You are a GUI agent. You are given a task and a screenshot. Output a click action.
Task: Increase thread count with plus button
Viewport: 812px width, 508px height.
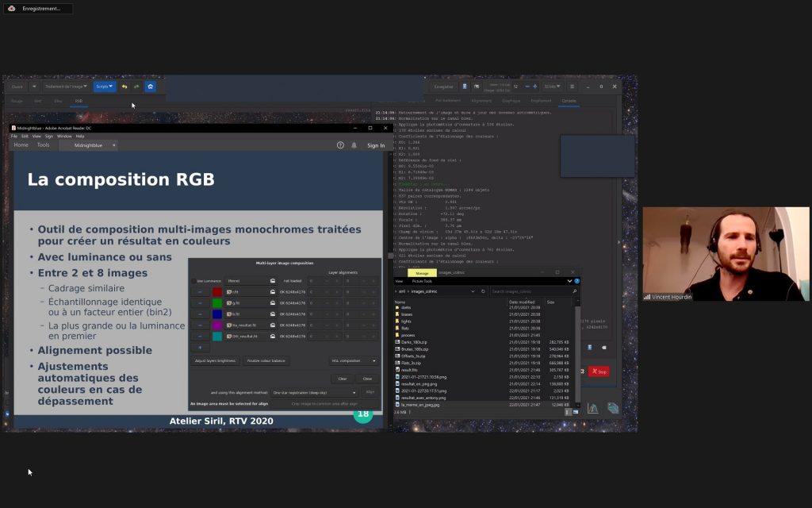click(535, 87)
